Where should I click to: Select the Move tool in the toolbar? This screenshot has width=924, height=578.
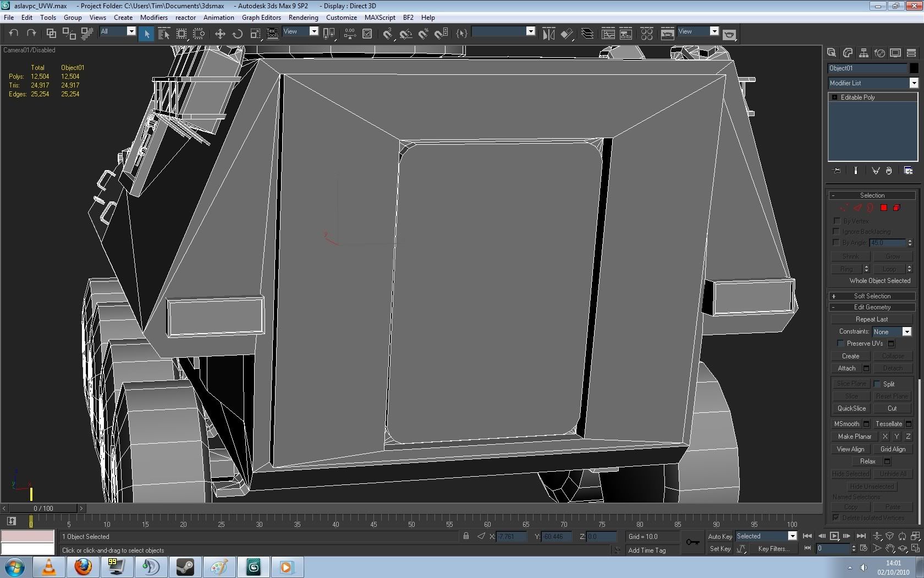(x=220, y=34)
